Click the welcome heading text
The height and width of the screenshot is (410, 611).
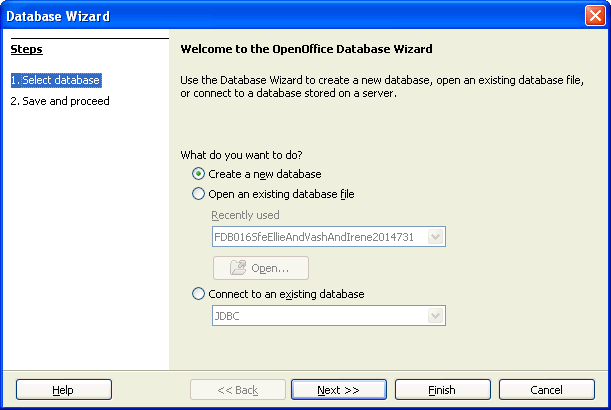pyautogui.click(x=306, y=49)
